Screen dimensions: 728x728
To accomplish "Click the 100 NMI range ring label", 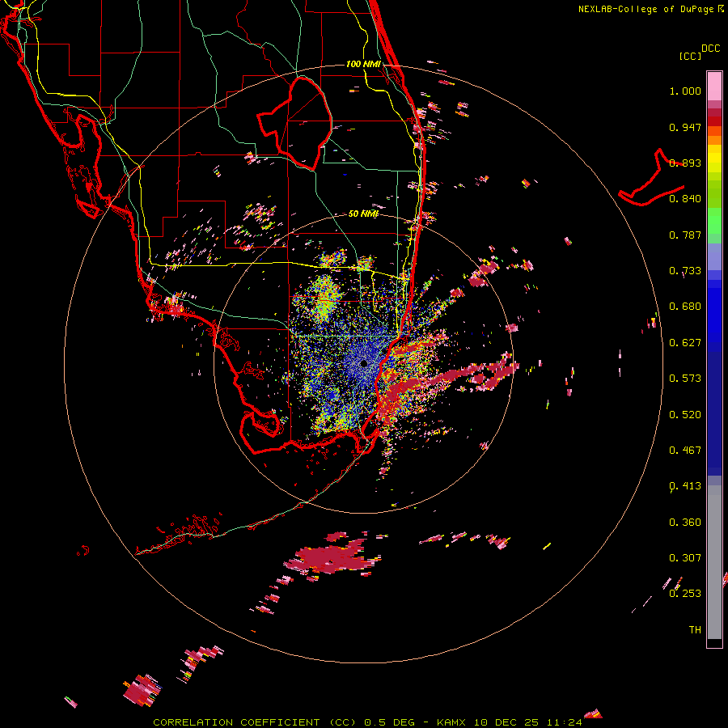I will coord(363,64).
